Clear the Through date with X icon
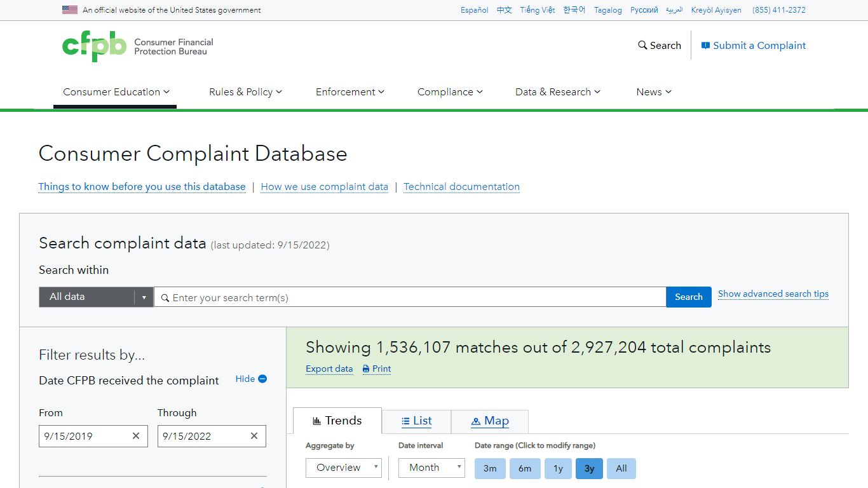 (254, 436)
